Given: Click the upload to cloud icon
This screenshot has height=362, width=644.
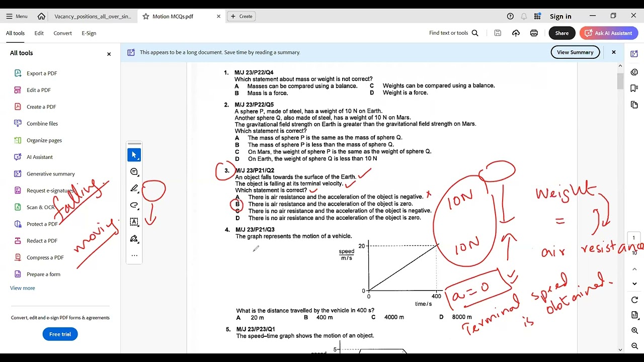Looking at the screenshot, I should tap(516, 33).
